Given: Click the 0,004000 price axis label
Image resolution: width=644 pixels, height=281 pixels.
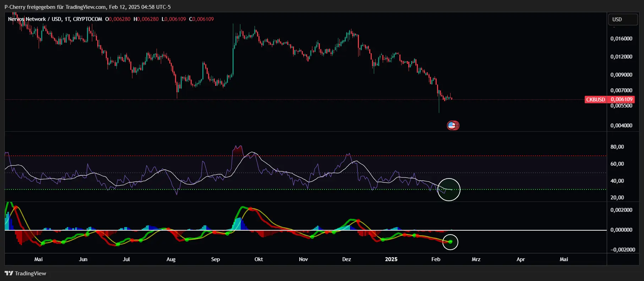Looking at the screenshot, I should [x=621, y=126].
